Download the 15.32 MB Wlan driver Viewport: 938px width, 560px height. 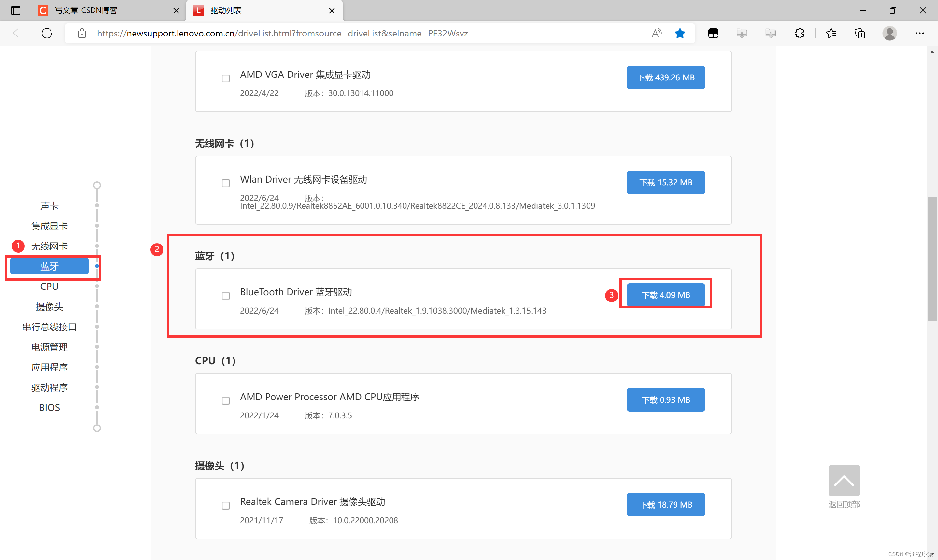[665, 182]
